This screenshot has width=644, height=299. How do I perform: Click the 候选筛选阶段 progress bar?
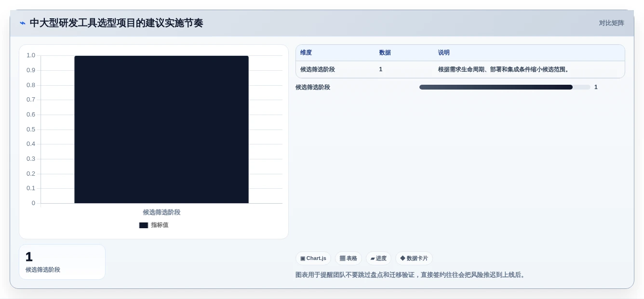pos(505,87)
